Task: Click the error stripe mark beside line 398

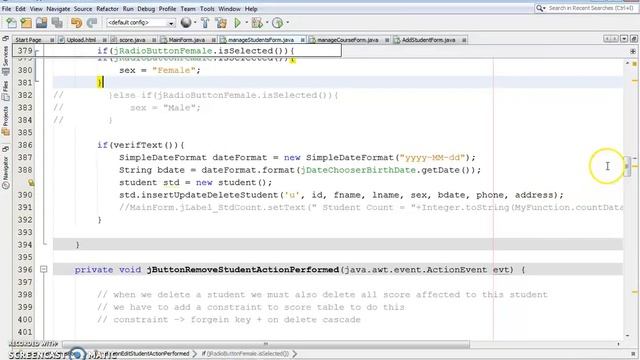Action: pos(635,292)
